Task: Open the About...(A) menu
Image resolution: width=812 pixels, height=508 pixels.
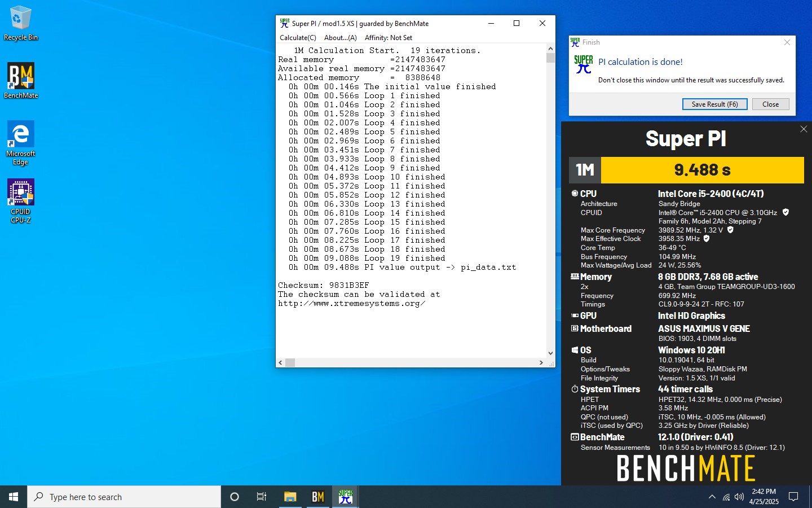Action: (341, 38)
